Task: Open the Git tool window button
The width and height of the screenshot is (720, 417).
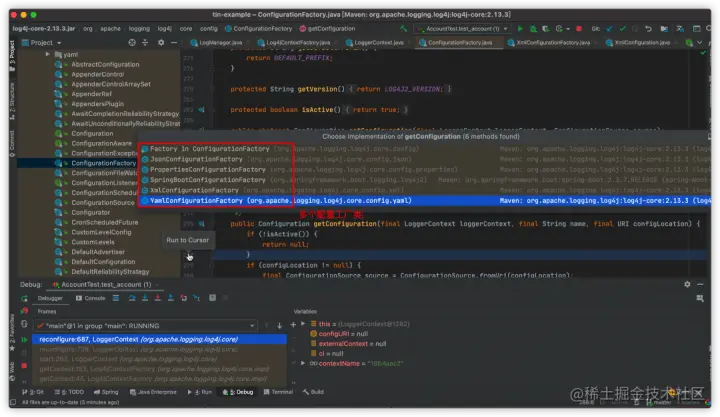Action: pos(33,392)
